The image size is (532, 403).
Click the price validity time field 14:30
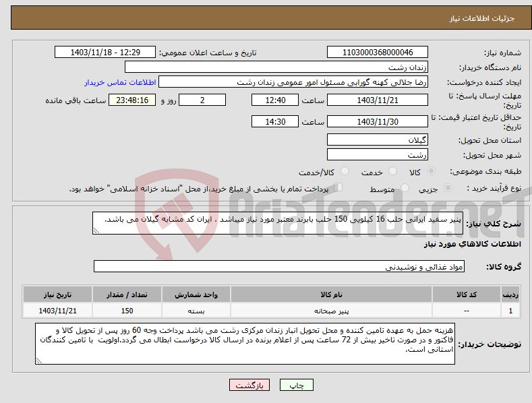tap(275, 121)
